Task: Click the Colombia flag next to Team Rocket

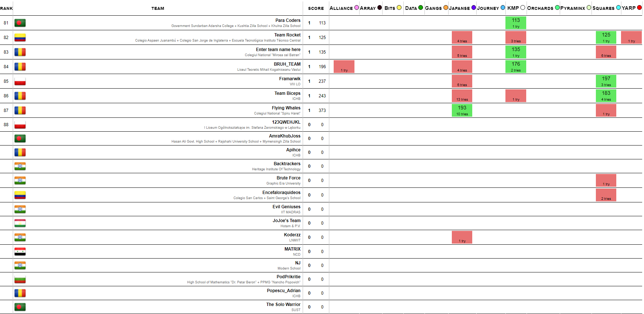Action: click(20, 38)
